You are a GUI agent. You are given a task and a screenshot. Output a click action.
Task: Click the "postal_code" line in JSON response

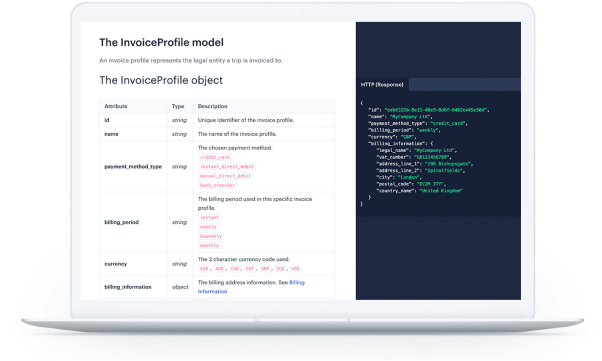coord(411,184)
